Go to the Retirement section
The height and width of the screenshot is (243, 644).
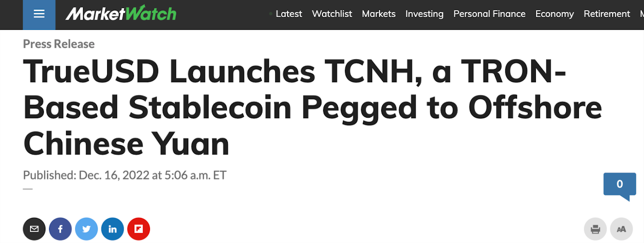click(607, 14)
